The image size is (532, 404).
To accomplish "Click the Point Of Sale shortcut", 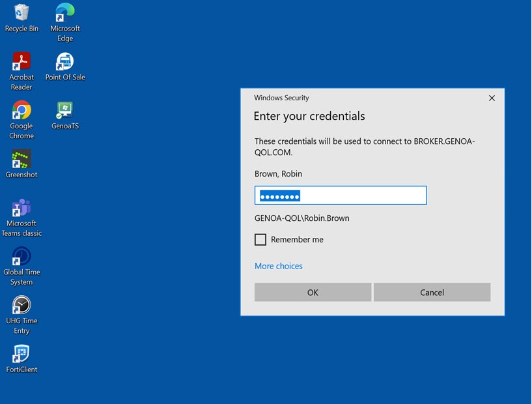I will click(x=65, y=62).
